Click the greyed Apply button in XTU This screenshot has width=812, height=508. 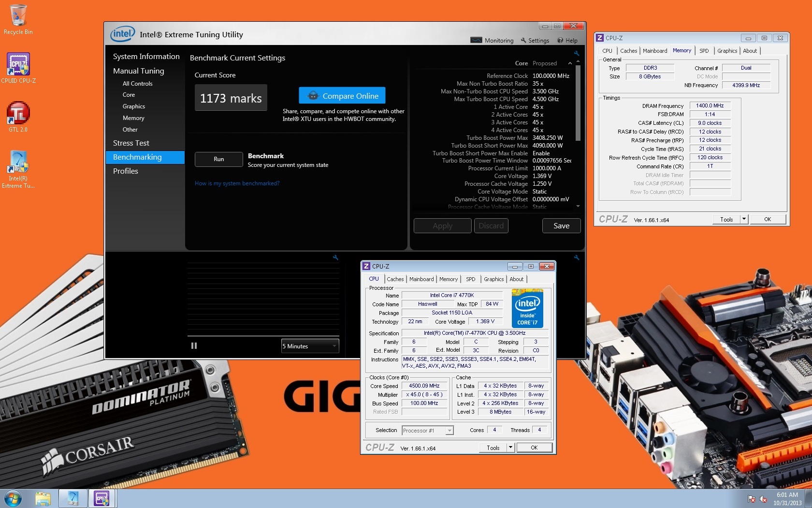(x=442, y=225)
